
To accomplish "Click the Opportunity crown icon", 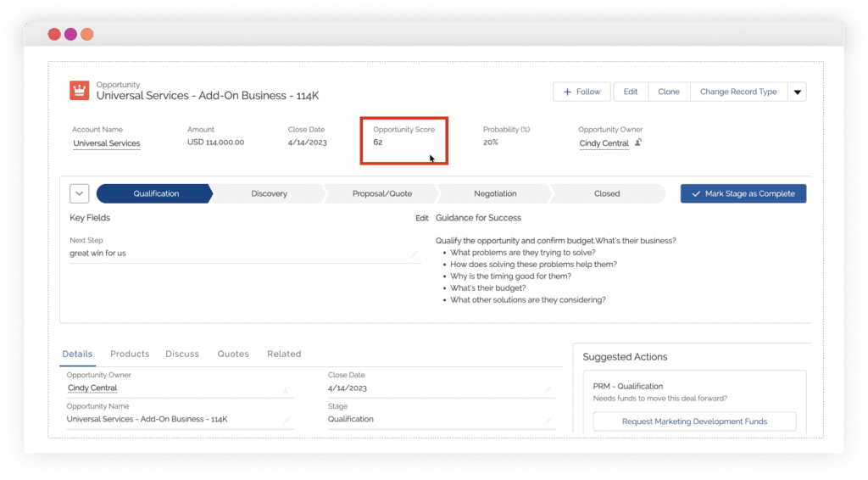I will pos(79,90).
